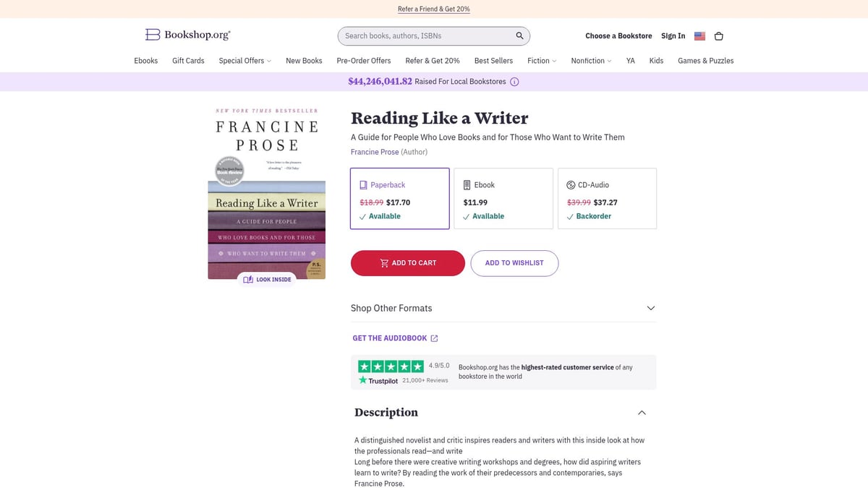Click the search magnifier icon
Screen dimensions: 868x488
(519, 35)
